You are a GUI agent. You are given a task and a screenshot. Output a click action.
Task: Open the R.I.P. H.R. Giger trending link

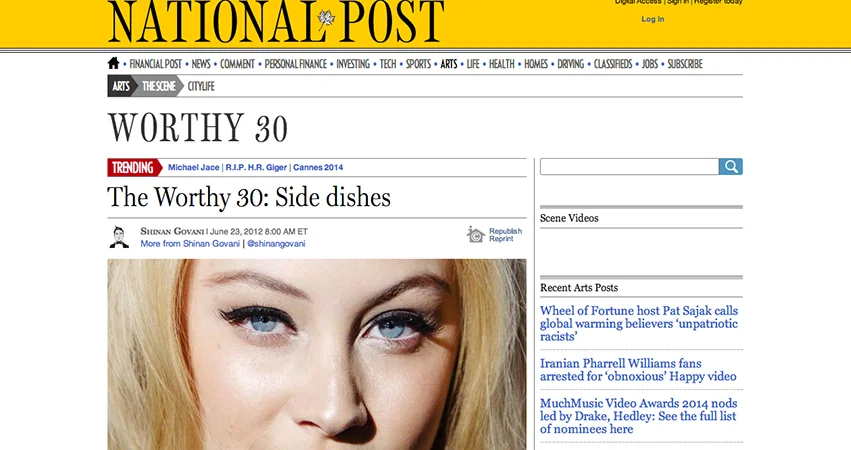(x=256, y=167)
